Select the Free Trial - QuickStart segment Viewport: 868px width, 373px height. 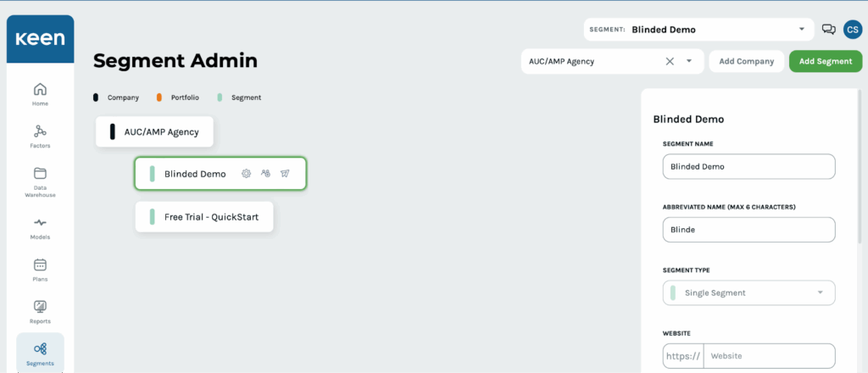[204, 217]
